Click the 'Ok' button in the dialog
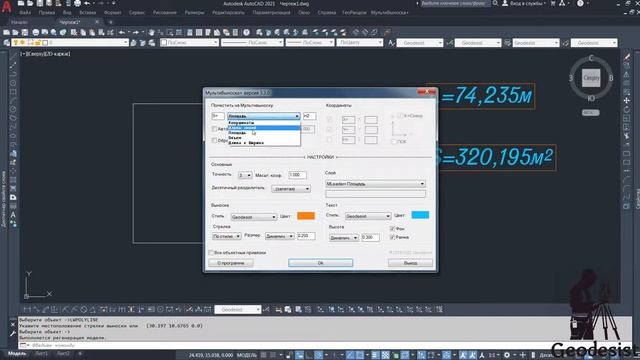Image resolution: width=640 pixels, height=360 pixels. (320, 263)
